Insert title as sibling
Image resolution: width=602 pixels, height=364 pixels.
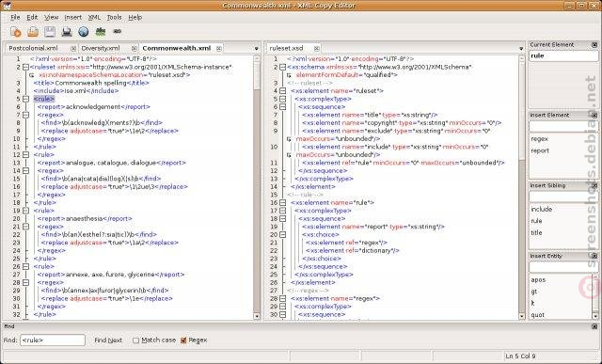[x=536, y=232]
